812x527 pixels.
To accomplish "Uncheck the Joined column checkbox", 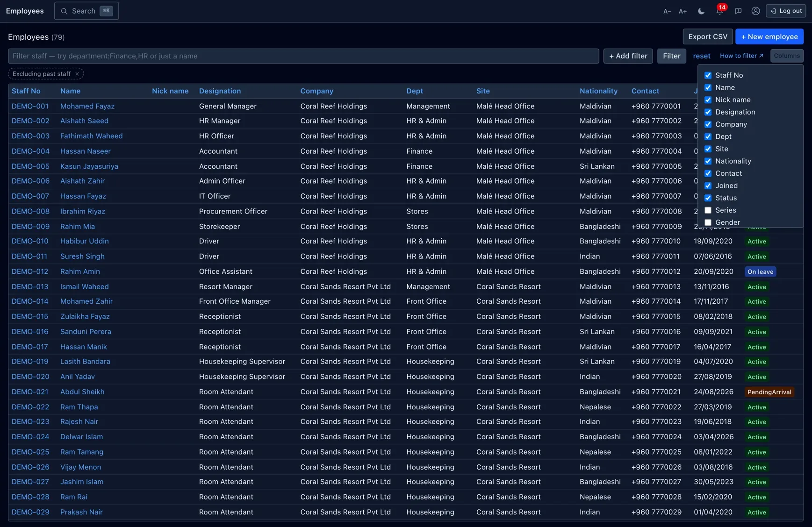I will pyautogui.click(x=708, y=185).
